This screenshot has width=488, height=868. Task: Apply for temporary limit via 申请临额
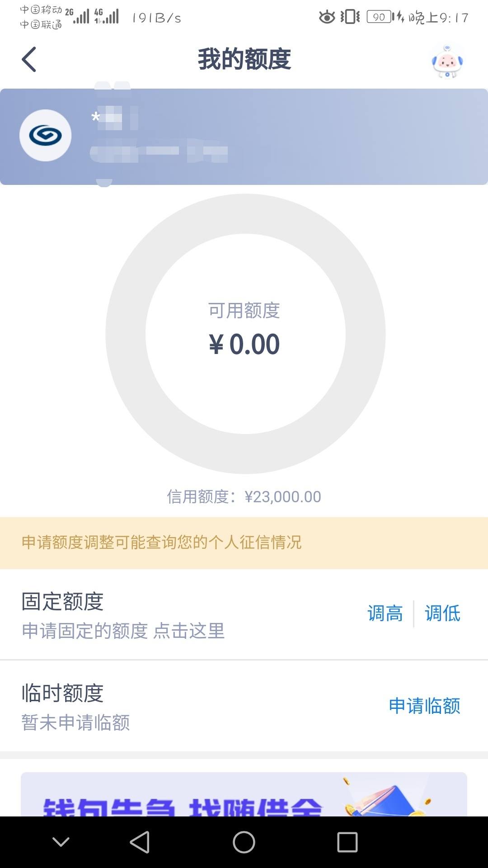[424, 706]
